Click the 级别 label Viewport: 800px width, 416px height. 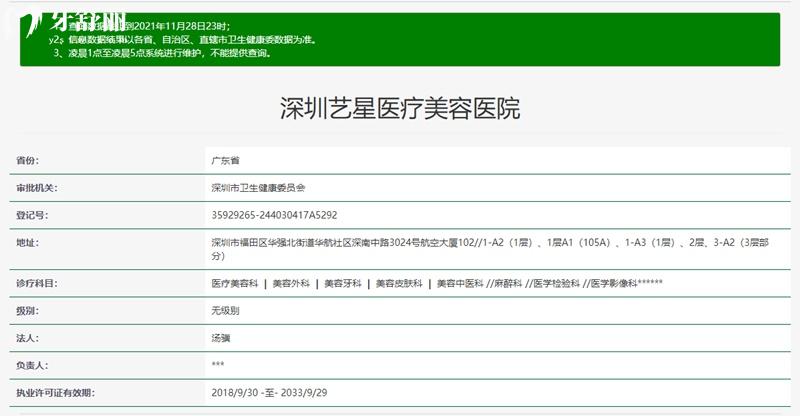coord(27,311)
